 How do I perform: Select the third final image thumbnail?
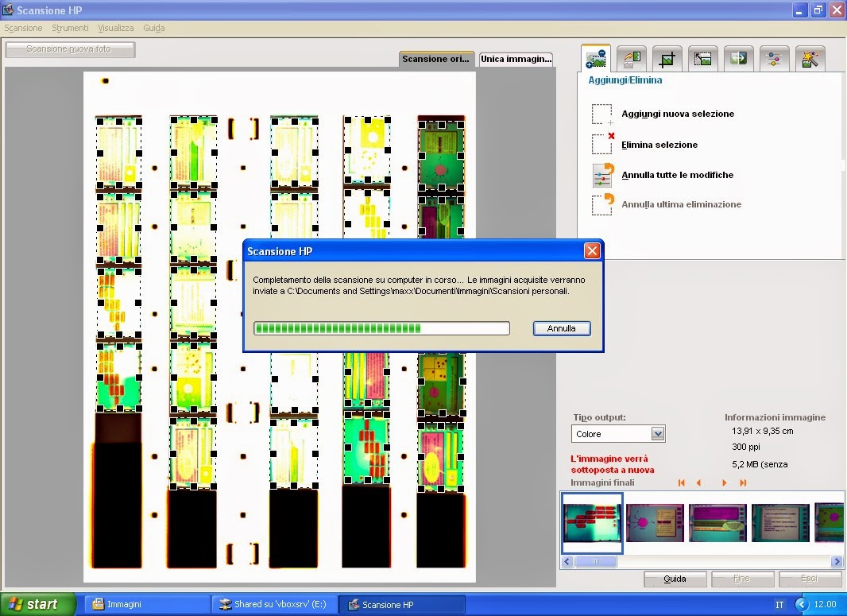(717, 522)
